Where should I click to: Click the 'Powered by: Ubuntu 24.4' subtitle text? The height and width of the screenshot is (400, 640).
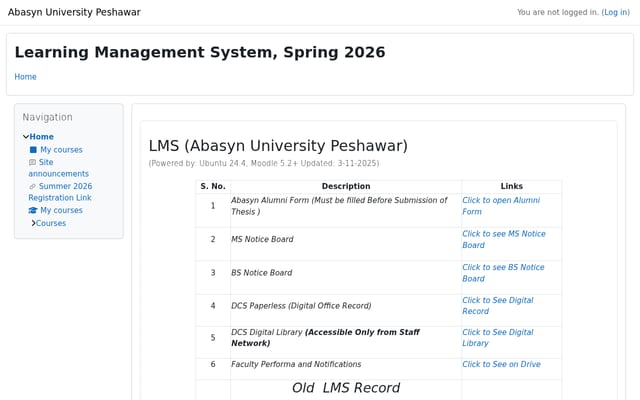264,163
